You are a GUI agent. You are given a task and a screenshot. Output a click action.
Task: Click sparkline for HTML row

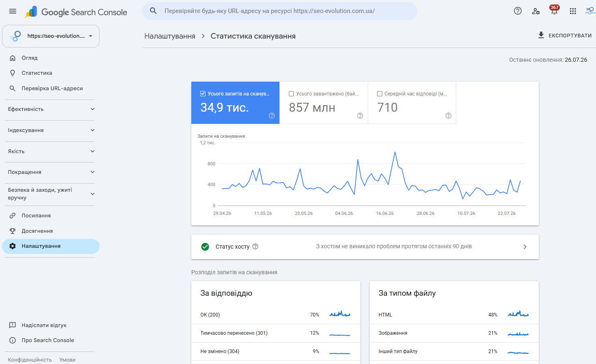coord(518,314)
